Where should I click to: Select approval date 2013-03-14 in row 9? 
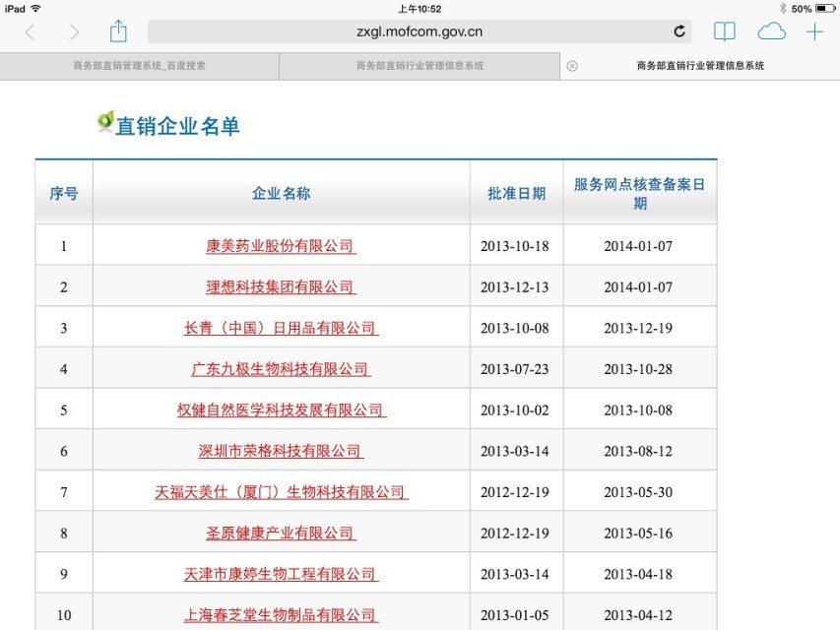click(515, 574)
